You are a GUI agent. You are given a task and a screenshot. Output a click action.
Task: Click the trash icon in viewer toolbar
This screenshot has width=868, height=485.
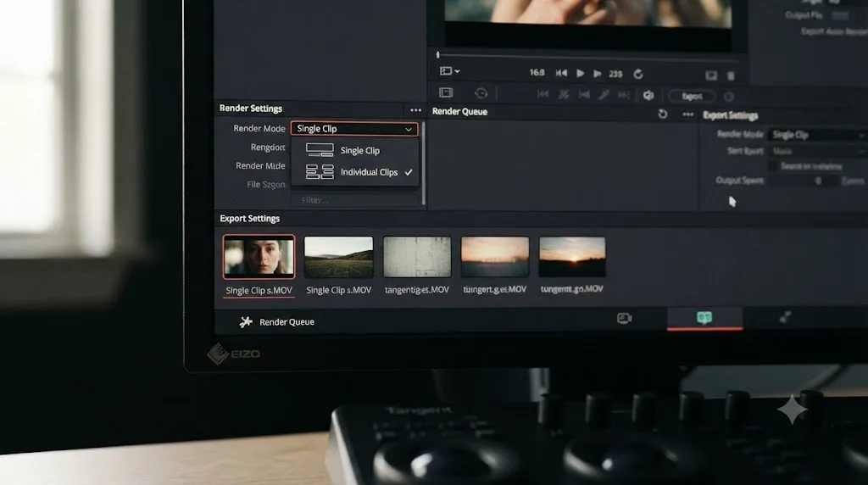pos(731,75)
